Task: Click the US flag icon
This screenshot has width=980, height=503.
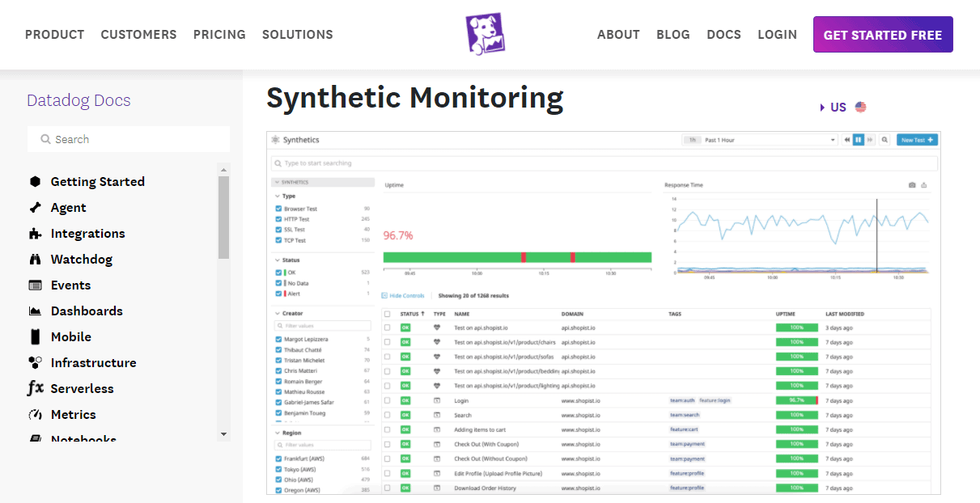Action: [x=860, y=107]
